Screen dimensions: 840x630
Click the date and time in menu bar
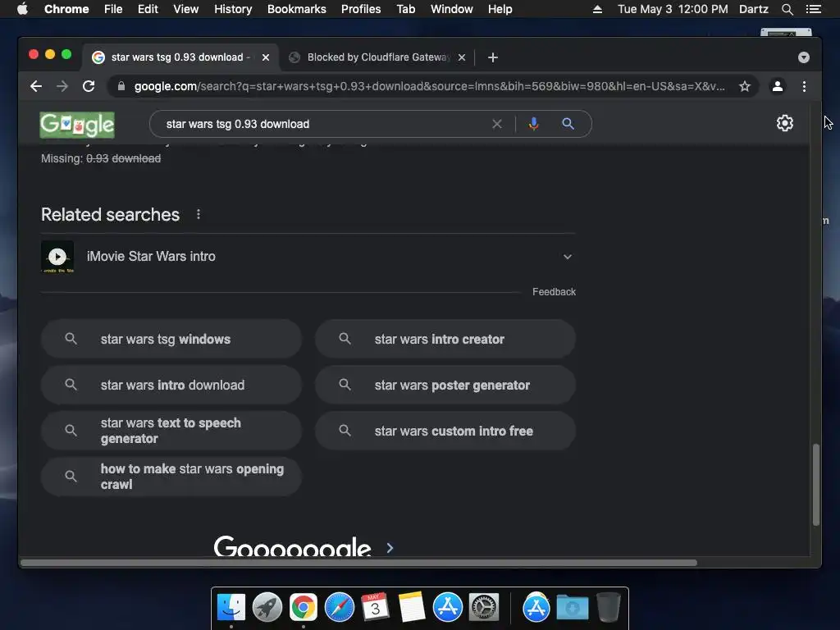coord(673,9)
